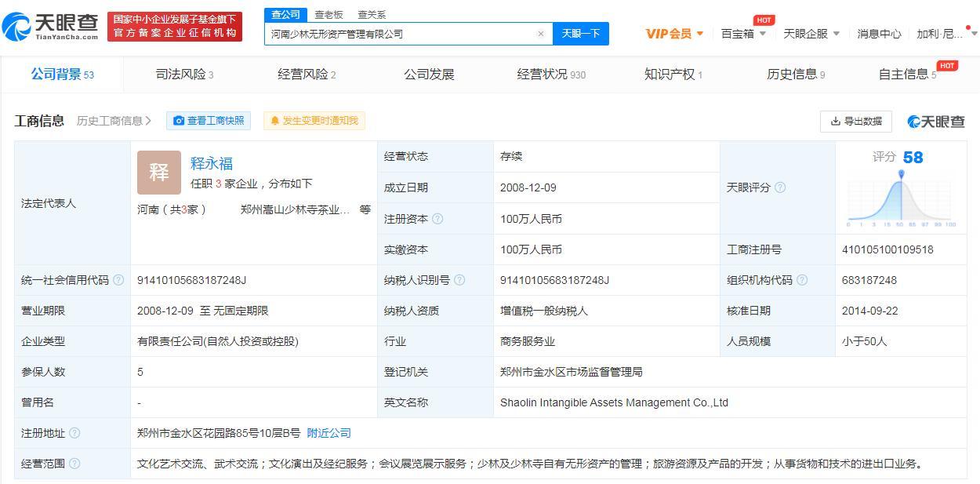Click the 导出数据 export button
The width and height of the screenshot is (980, 484).
856,121
